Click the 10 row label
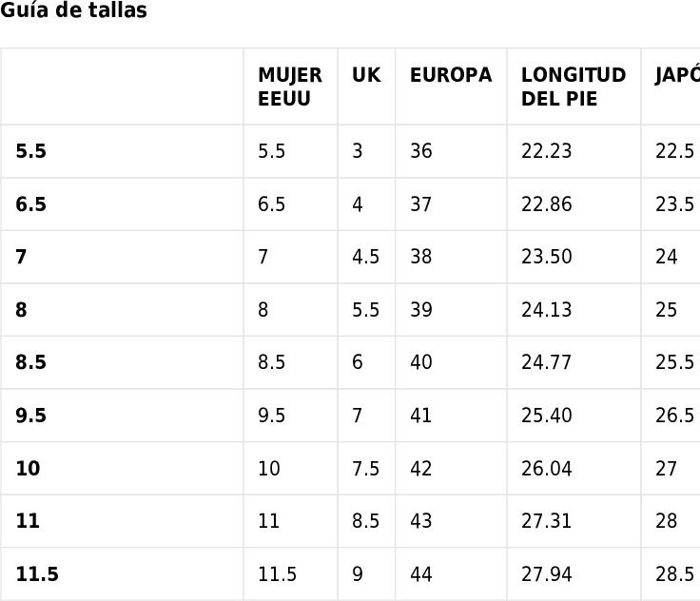The width and height of the screenshot is (700, 601). coord(28,469)
